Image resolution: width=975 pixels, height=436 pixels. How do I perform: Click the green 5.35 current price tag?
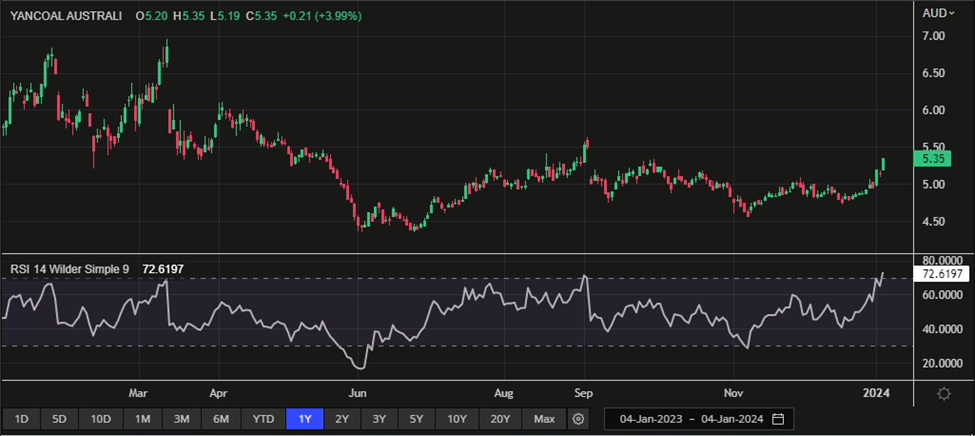932,159
